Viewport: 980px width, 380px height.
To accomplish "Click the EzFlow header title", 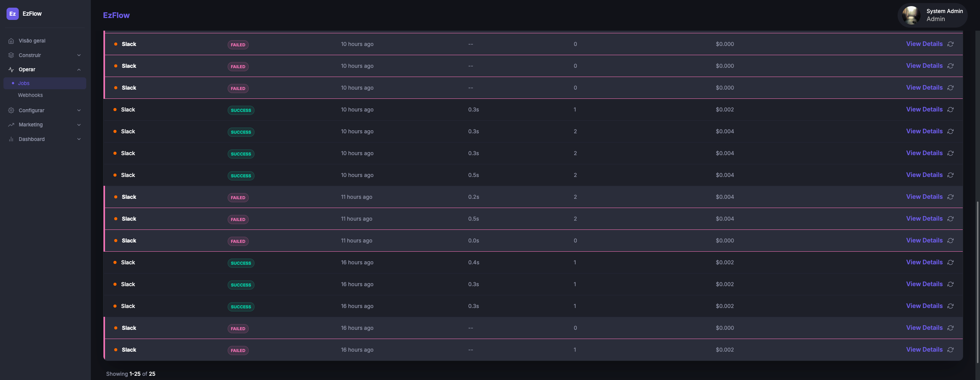I will [x=117, y=15].
